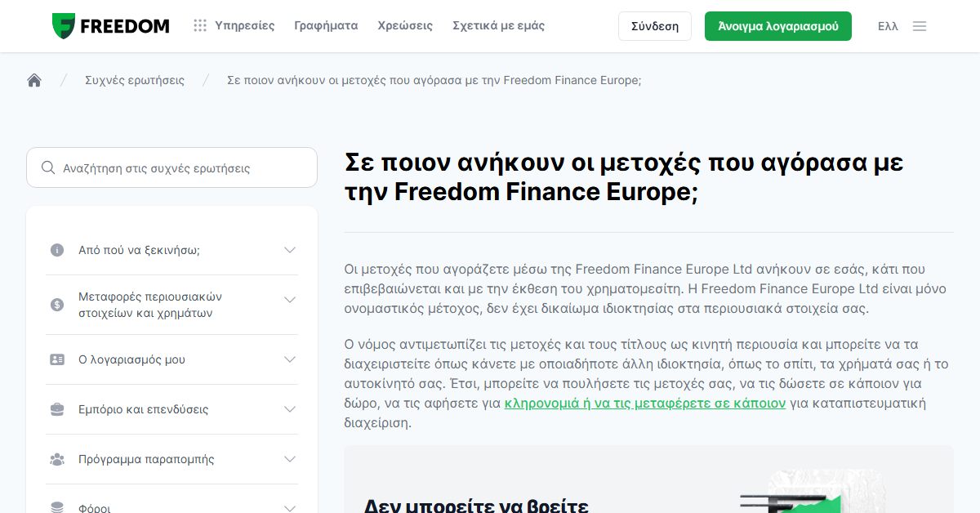Select Φόροι category label
This screenshot has height=513, width=980.
[x=94, y=507]
